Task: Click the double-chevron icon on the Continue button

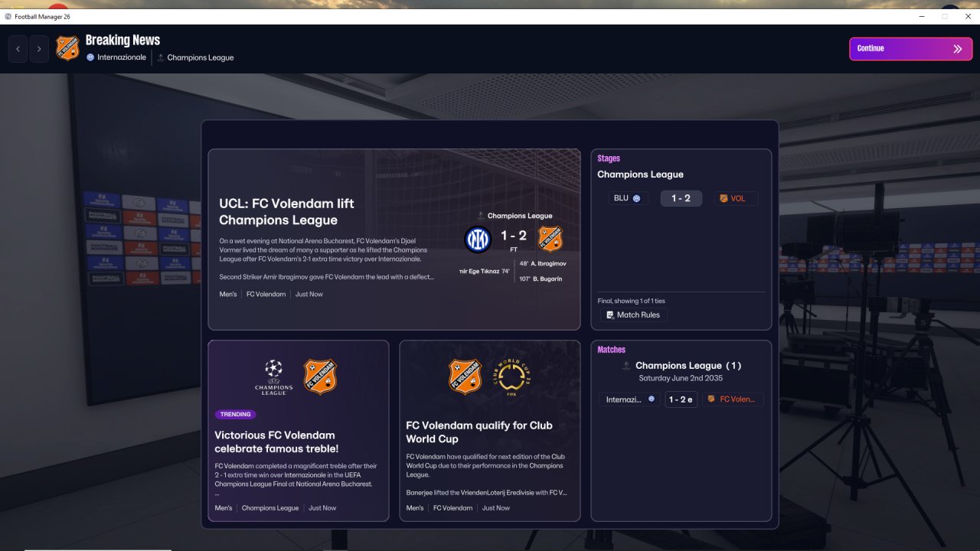Action: pyautogui.click(x=957, y=49)
